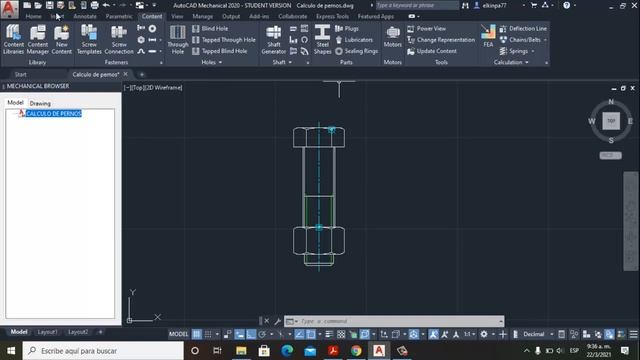Click the keyword search field in title bar
The height and width of the screenshot is (360, 640).
point(417,5)
